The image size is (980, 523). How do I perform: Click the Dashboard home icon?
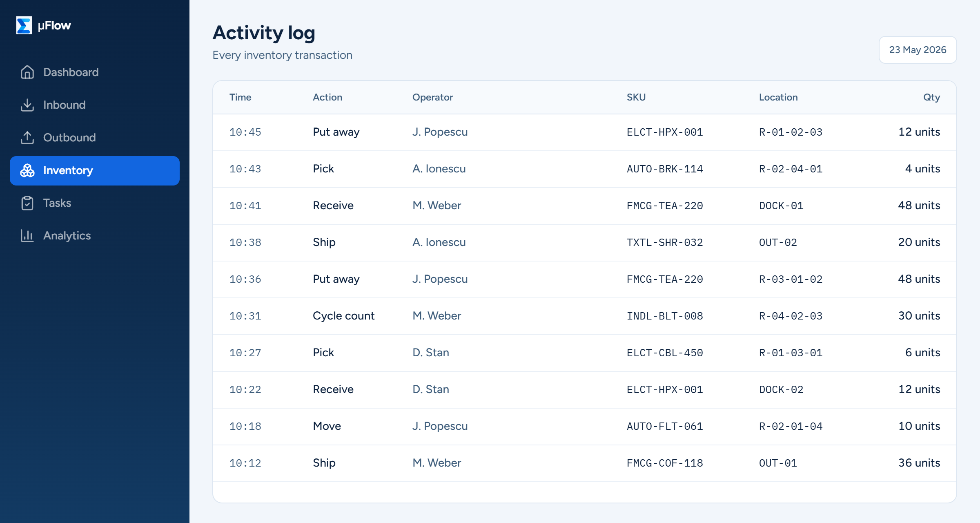coord(27,72)
